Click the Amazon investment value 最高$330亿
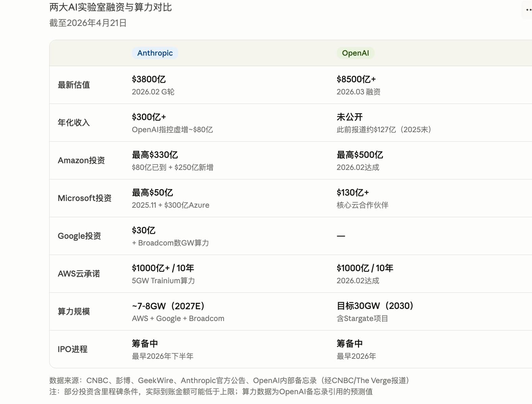This screenshot has height=404, width=532. click(x=155, y=155)
